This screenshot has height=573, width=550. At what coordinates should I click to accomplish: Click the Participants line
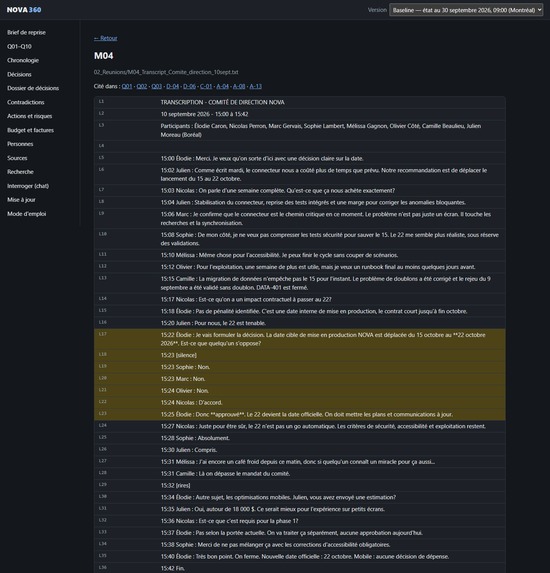point(300,130)
